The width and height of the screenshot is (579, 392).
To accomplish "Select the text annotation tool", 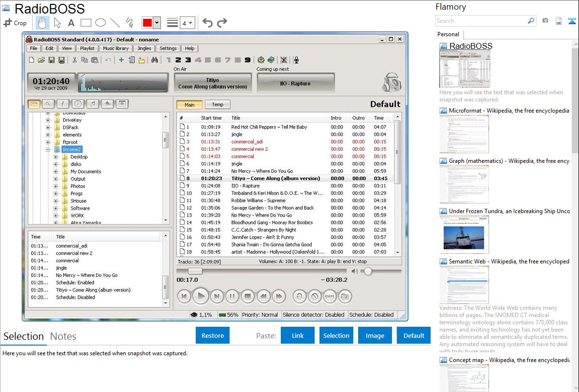I will pyautogui.click(x=71, y=23).
